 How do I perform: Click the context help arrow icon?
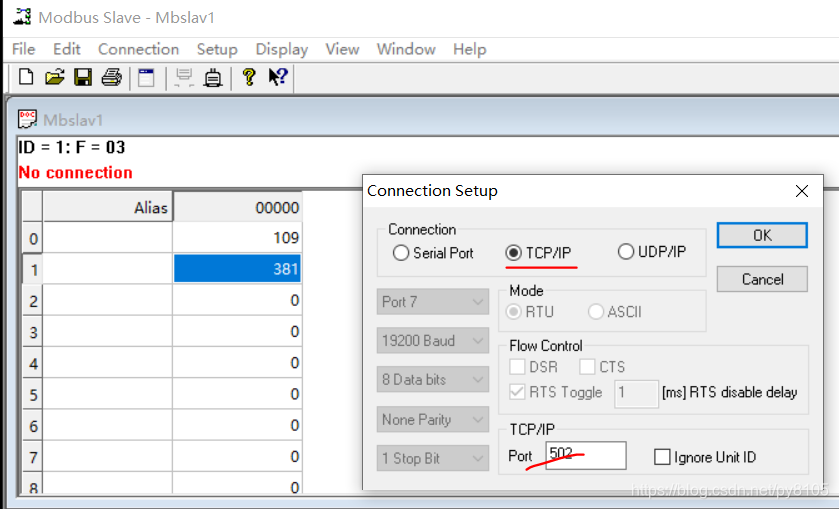click(x=278, y=77)
